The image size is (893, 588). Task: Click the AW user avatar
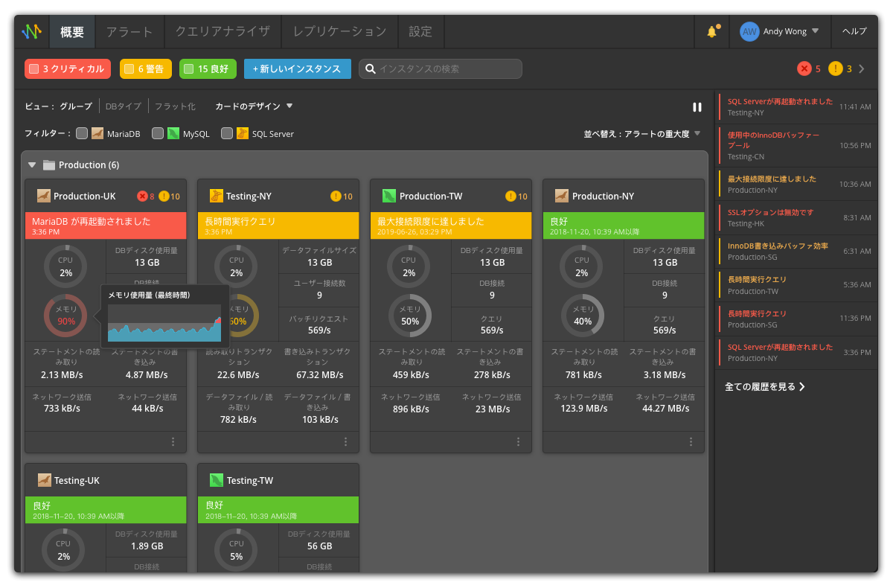coord(749,31)
